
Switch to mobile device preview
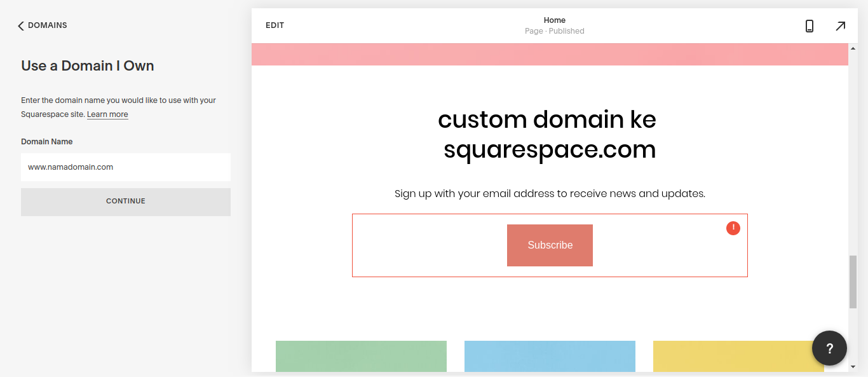pyautogui.click(x=809, y=26)
